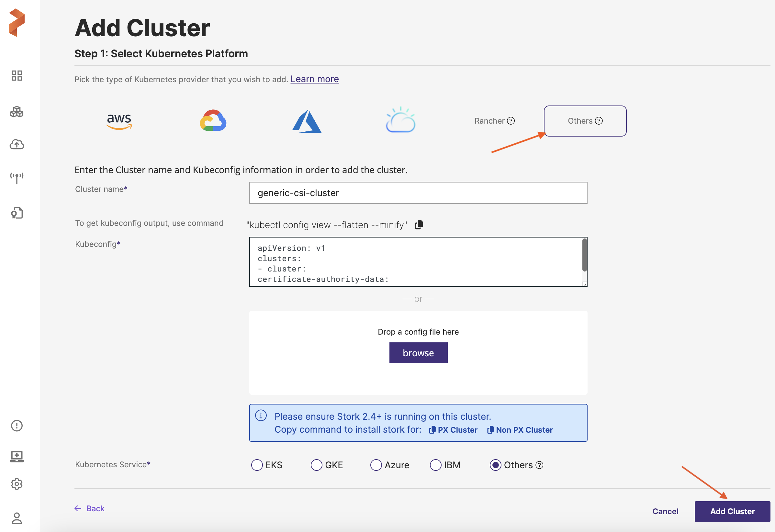The width and height of the screenshot is (775, 532).
Task: Select the Others platform tile
Action: point(585,121)
